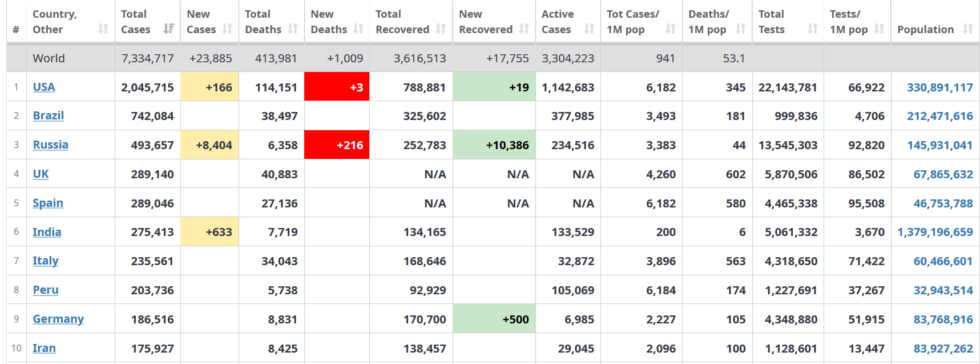Image resolution: width=980 pixels, height=364 pixels.
Task: Sort by New Cases using its arrow icon
Action: tap(227, 29)
